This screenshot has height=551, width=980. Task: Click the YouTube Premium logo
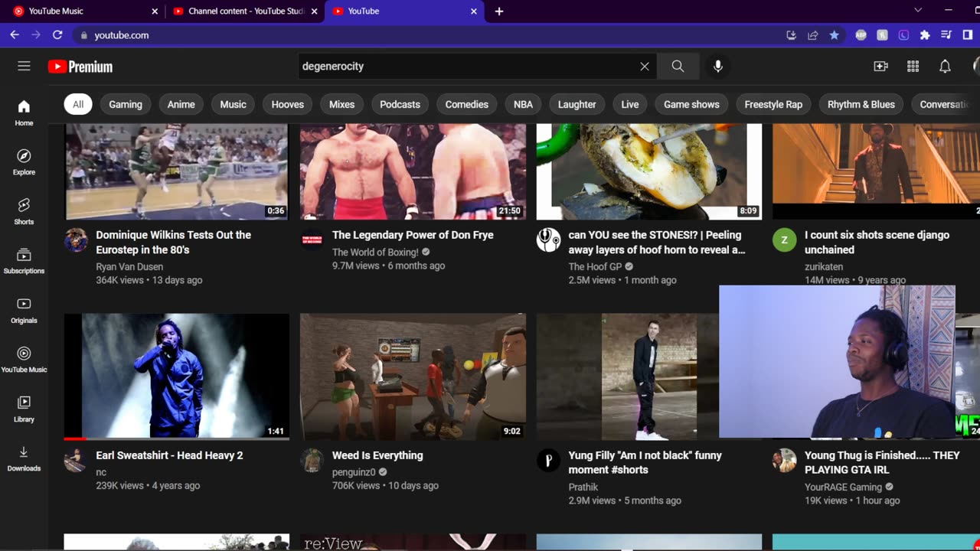[80, 67]
